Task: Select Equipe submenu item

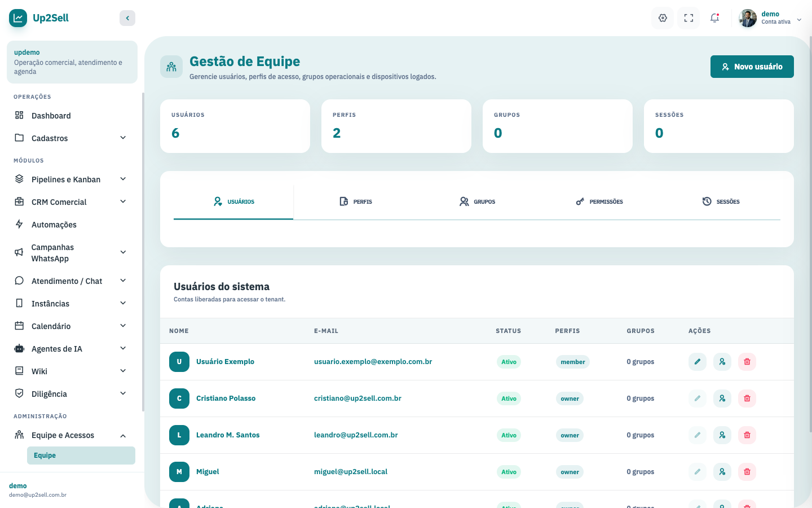Action: pyautogui.click(x=81, y=456)
